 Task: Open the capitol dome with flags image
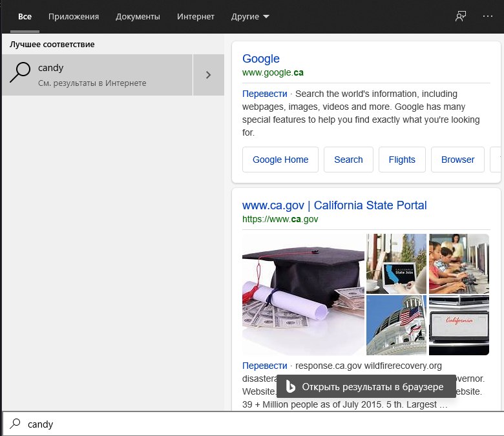396,325
